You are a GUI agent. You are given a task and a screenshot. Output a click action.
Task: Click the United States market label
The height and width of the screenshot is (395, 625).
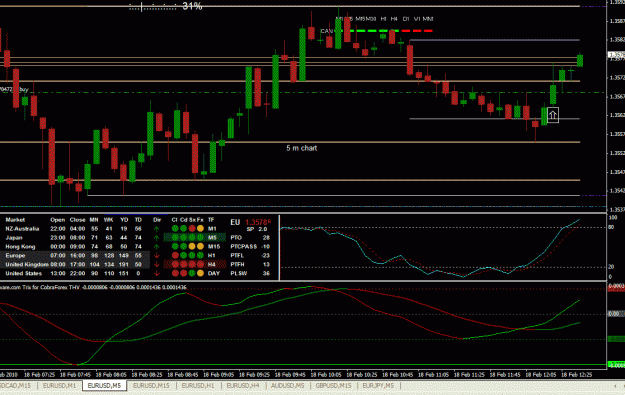24,273
